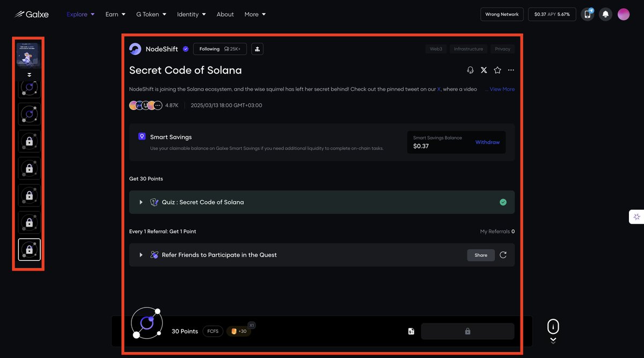This screenshot has height=358, width=644.
Task: Refresh the referral task status
Action: click(x=503, y=255)
